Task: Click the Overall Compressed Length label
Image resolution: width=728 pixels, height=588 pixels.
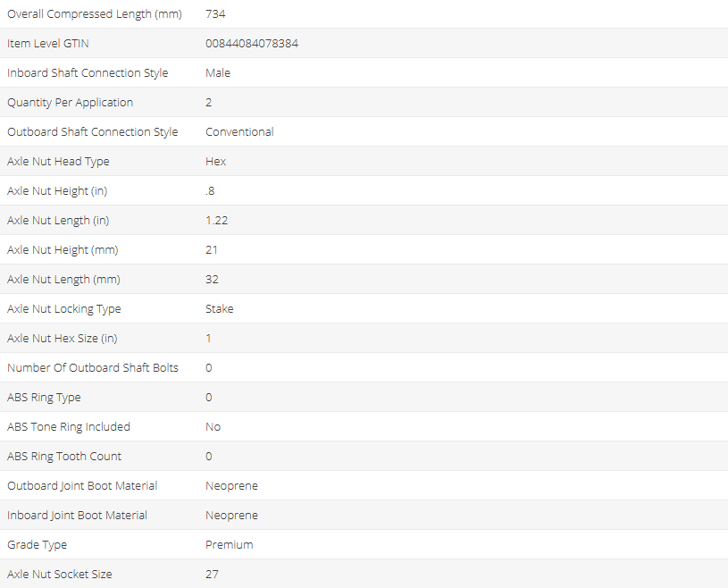Action: tap(94, 14)
